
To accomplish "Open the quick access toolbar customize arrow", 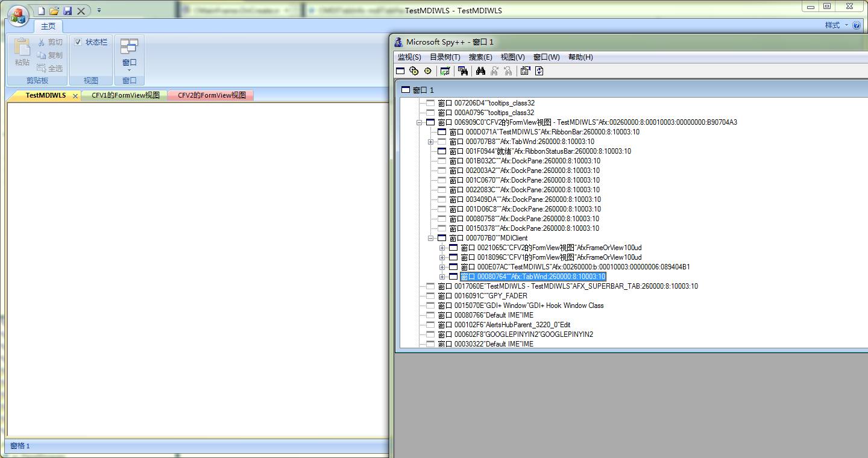I will [99, 10].
